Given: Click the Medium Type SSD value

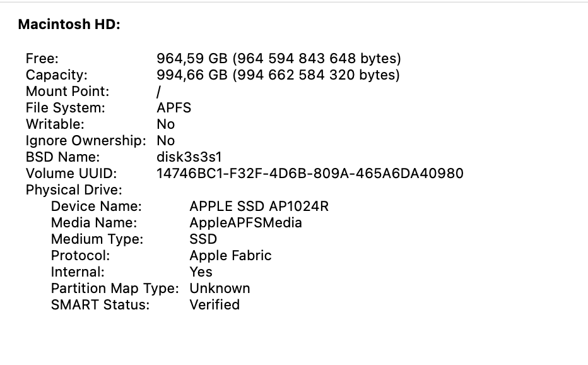Looking at the screenshot, I should tap(203, 239).
